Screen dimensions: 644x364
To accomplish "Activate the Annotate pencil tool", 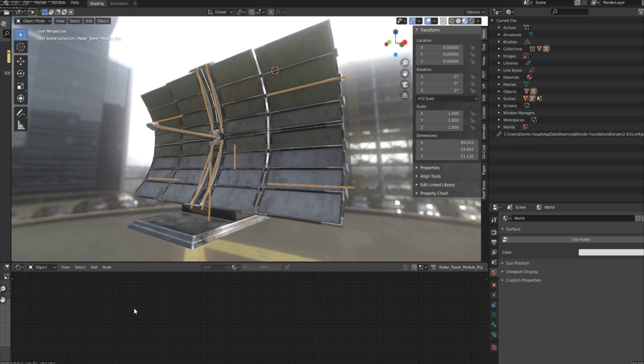I will pos(20,113).
